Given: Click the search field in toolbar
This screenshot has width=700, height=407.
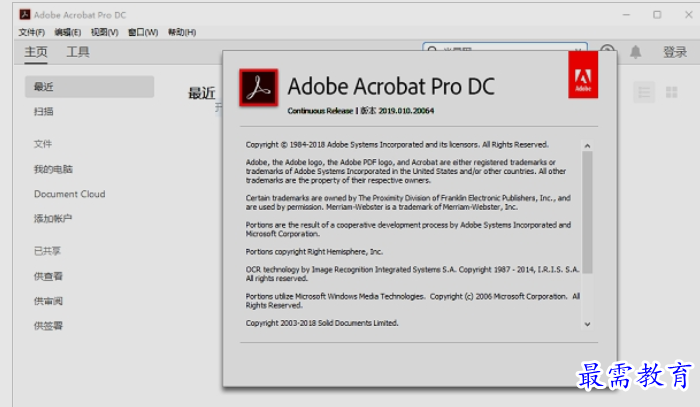Looking at the screenshot, I should pyautogui.click(x=505, y=47).
